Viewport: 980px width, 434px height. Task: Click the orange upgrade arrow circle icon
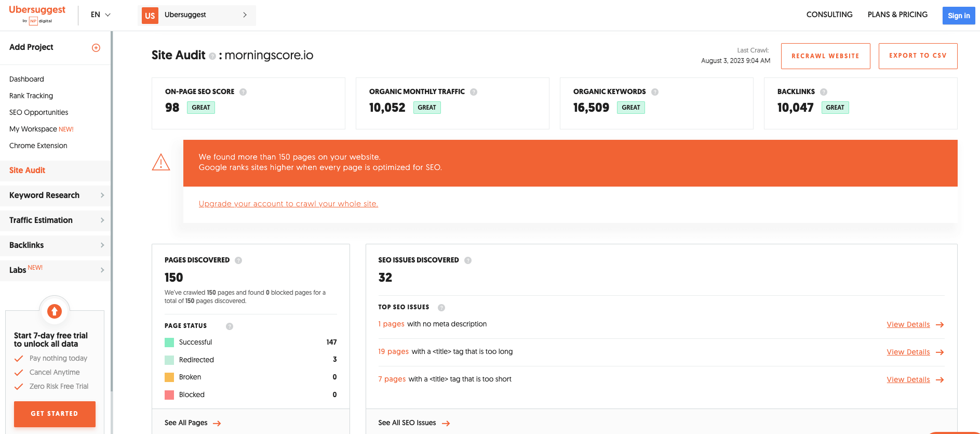(55, 311)
